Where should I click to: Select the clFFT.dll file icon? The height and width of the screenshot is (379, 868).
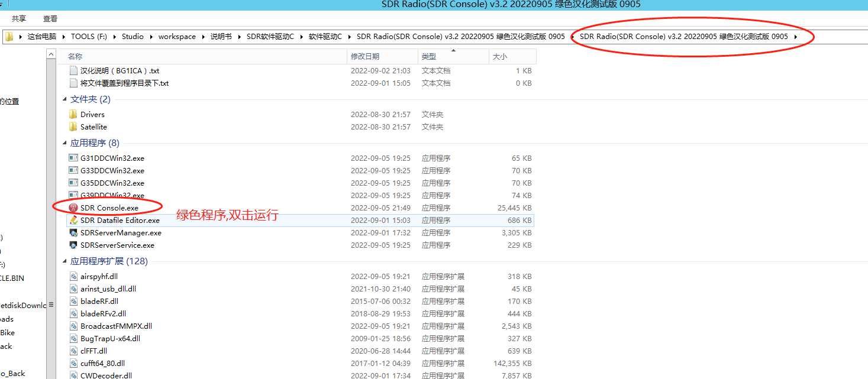73,351
